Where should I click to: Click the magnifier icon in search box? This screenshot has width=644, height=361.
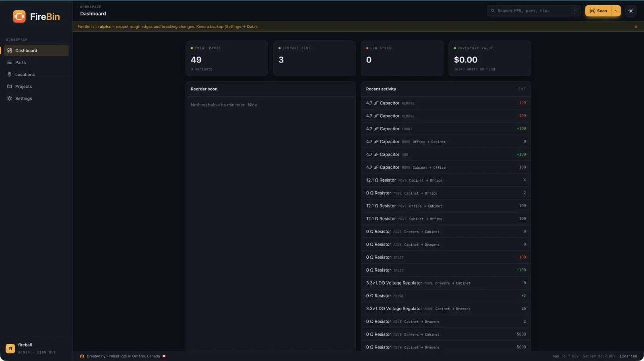pyautogui.click(x=493, y=11)
